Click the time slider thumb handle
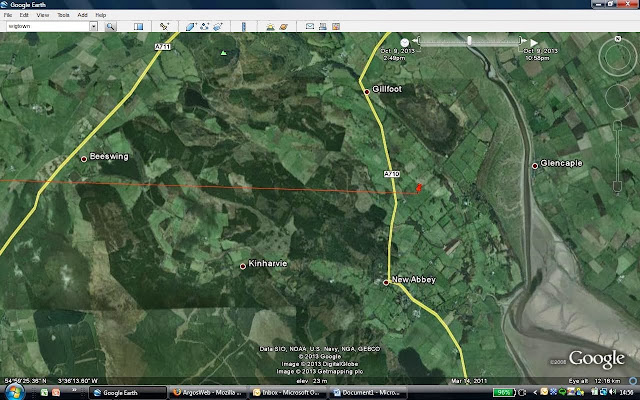 469,40
